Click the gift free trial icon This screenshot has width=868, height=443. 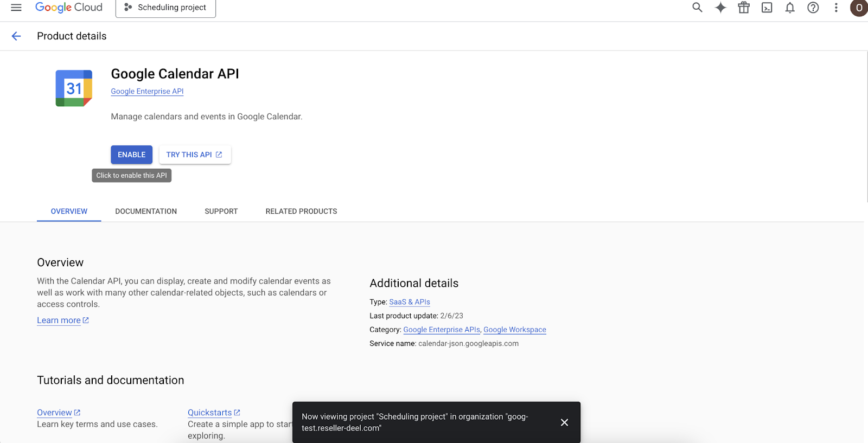click(744, 8)
